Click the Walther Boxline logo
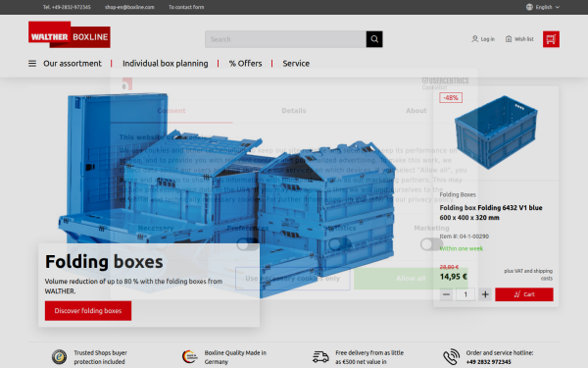The image size is (588, 368). click(70, 34)
